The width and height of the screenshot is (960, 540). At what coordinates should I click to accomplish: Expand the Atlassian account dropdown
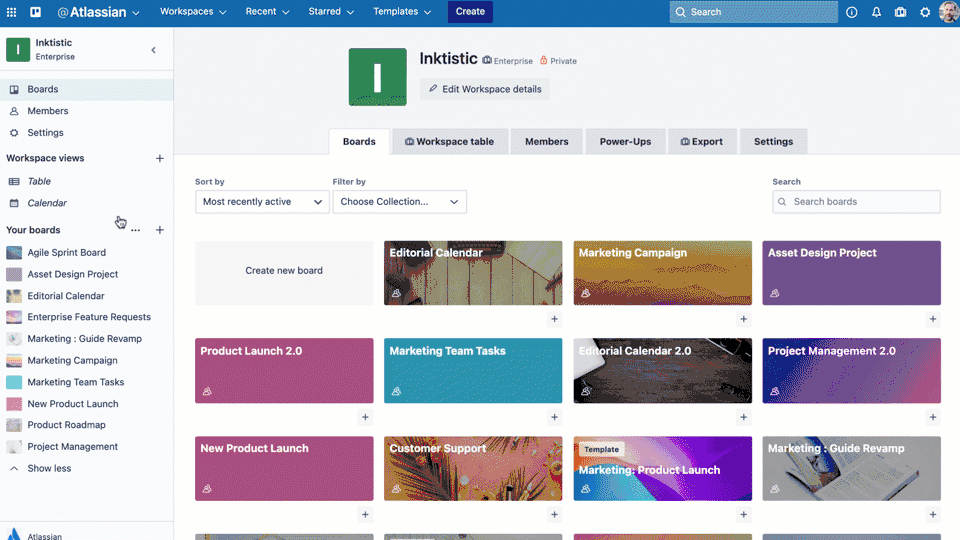99,12
